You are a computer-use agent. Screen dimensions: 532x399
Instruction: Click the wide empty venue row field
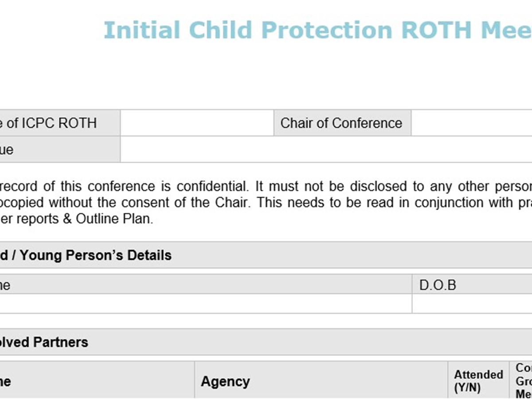click(326, 149)
